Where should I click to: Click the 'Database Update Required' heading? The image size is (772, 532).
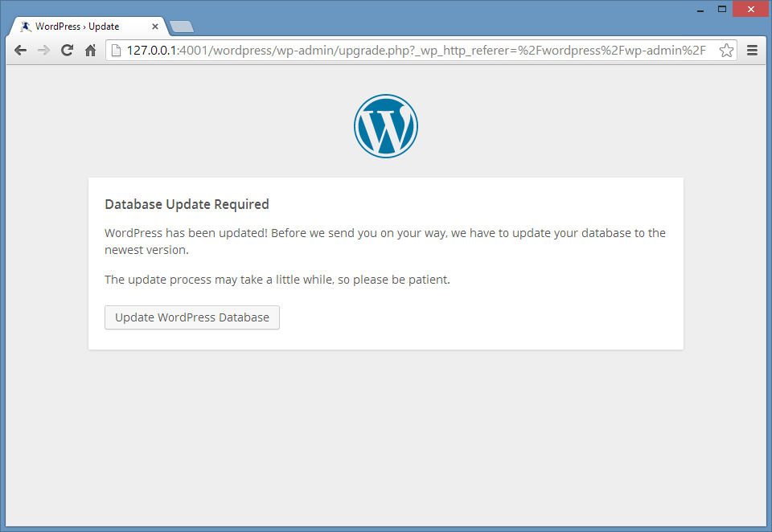187,204
